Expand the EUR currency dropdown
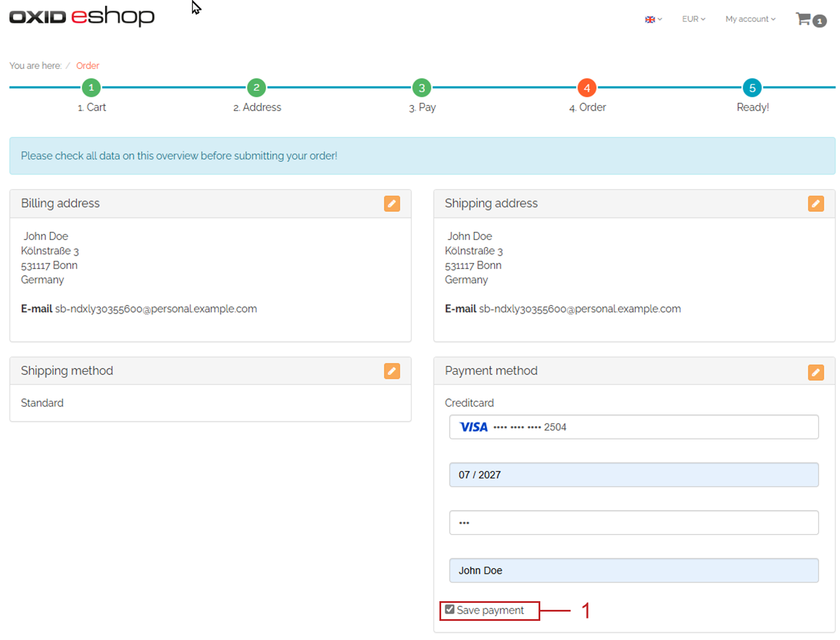The width and height of the screenshot is (840, 640). coord(693,19)
